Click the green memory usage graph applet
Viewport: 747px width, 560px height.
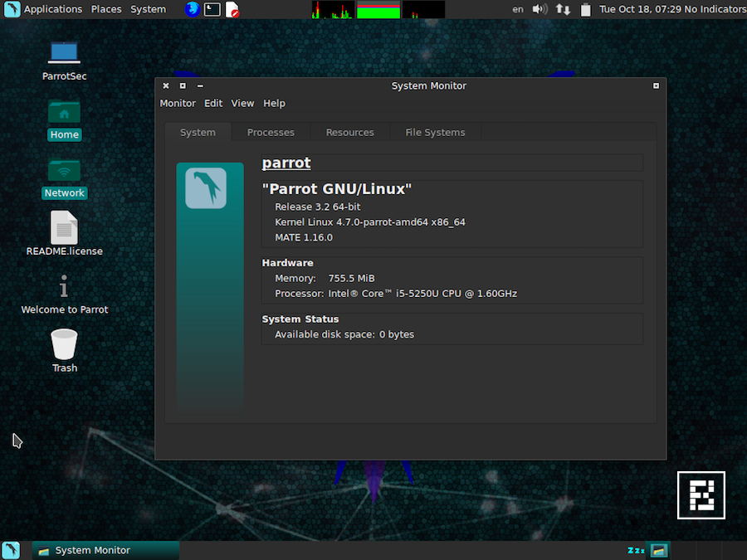[x=378, y=9]
